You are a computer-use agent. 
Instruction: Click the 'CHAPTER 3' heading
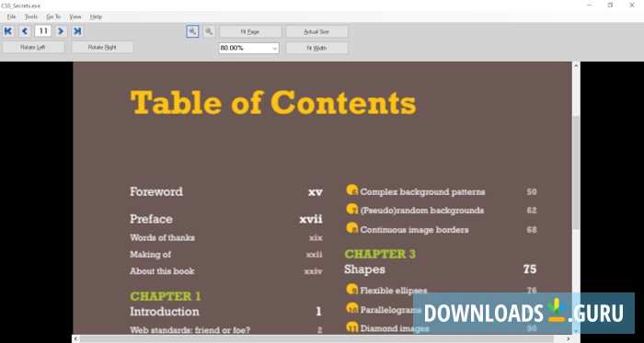(x=380, y=254)
